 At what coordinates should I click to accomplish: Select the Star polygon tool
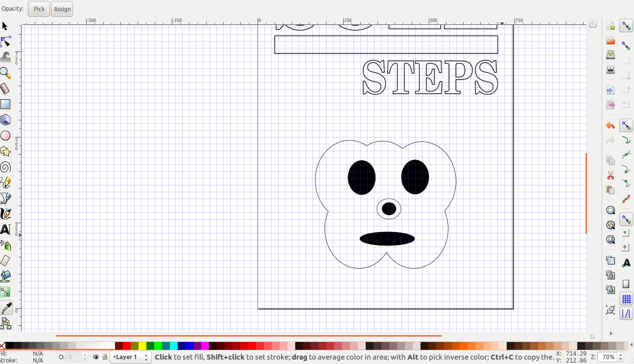pyautogui.click(x=5, y=151)
